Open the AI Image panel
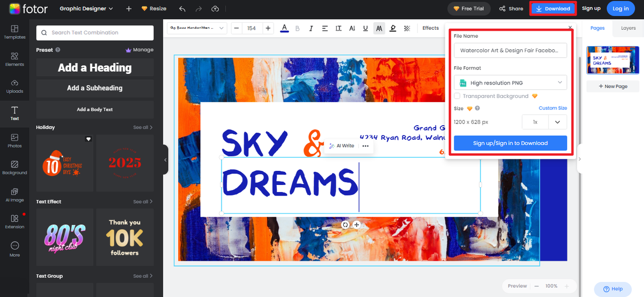Image resolution: width=644 pixels, height=297 pixels. click(x=15, y=195)
